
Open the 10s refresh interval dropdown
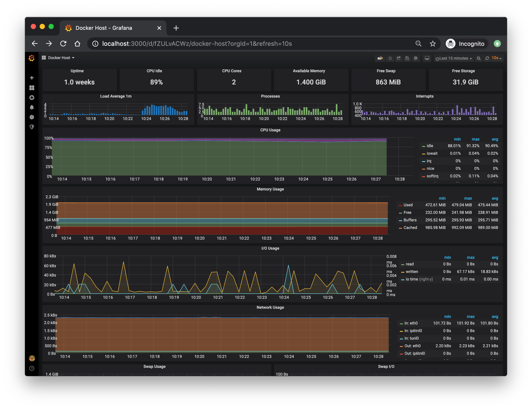coord(494,58)
